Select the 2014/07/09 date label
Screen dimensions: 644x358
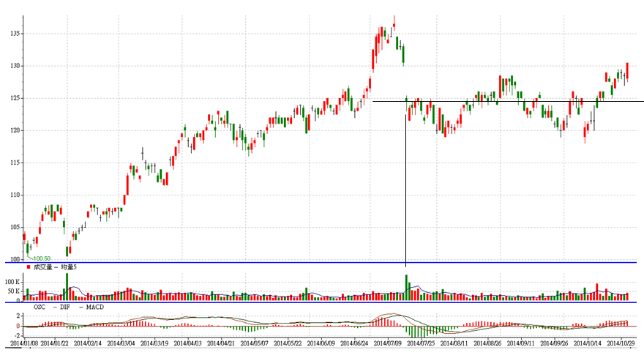pos(388,343)
